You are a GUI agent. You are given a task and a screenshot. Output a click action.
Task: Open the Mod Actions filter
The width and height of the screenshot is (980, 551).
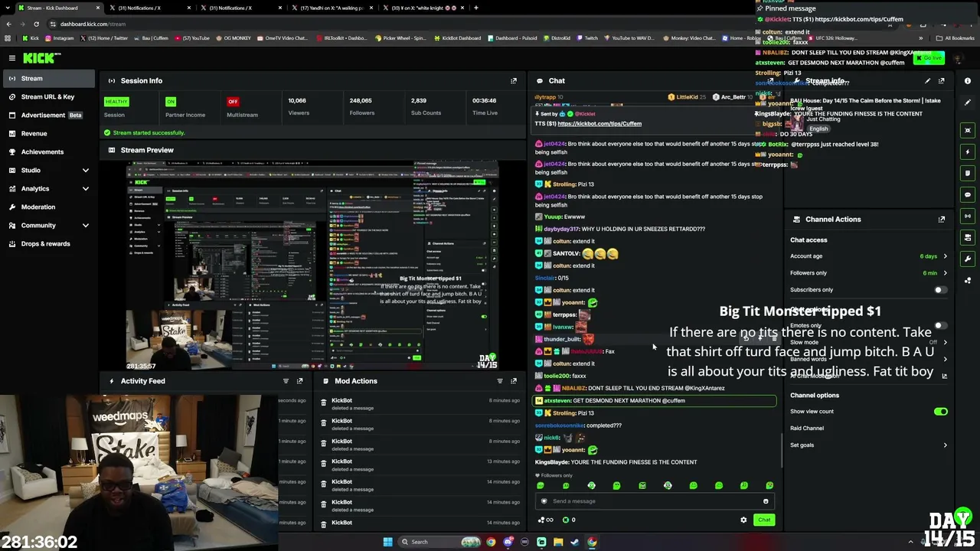click(500, 381)
